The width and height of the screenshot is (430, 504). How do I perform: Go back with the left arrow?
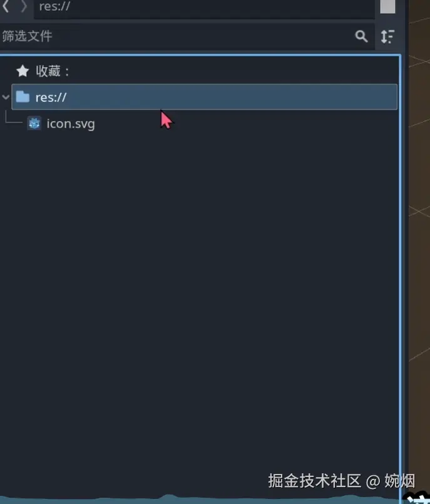pos(6,6)
